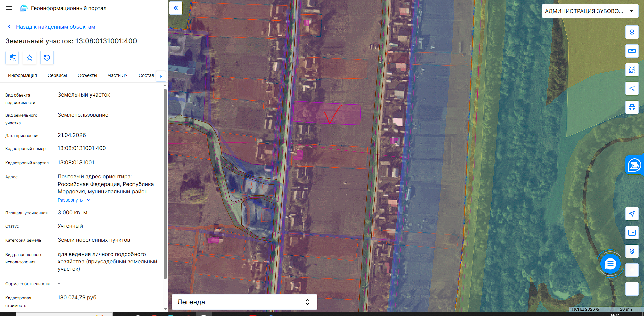Print the map
This screenshot has height=316, width=644.
pyautogui.click(x=632, y=107)
